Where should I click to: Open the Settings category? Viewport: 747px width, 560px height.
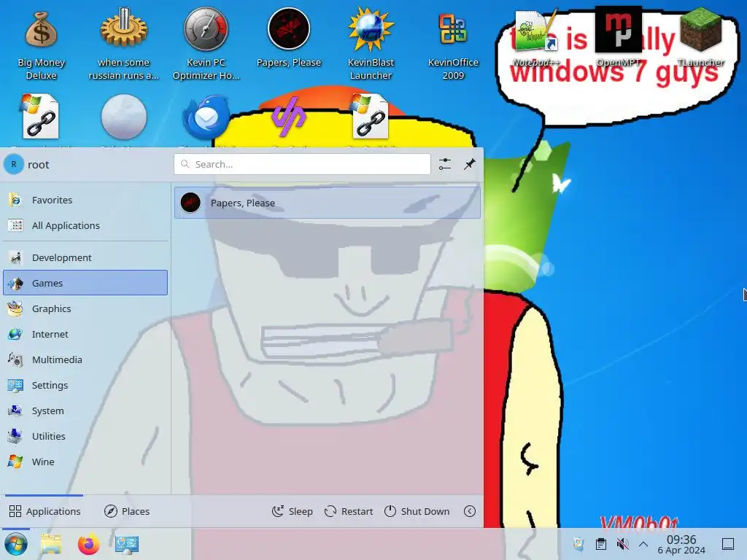[86, 385]
